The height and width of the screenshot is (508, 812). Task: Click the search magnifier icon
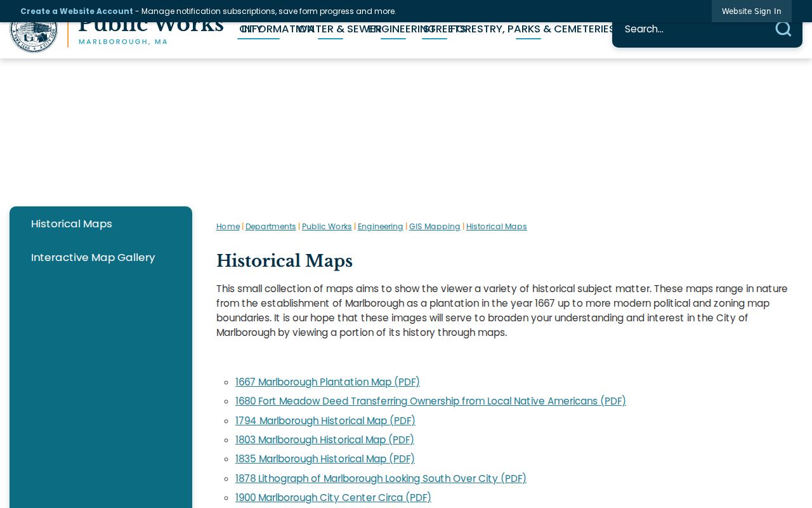(x=783, y=29)
